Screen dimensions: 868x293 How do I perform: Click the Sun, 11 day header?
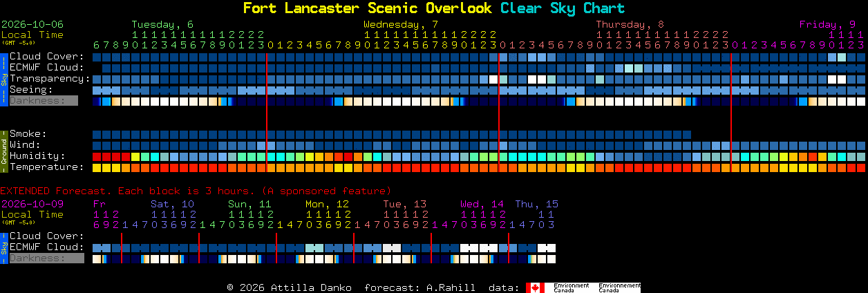pyautogui.click(x=249, y=204)
